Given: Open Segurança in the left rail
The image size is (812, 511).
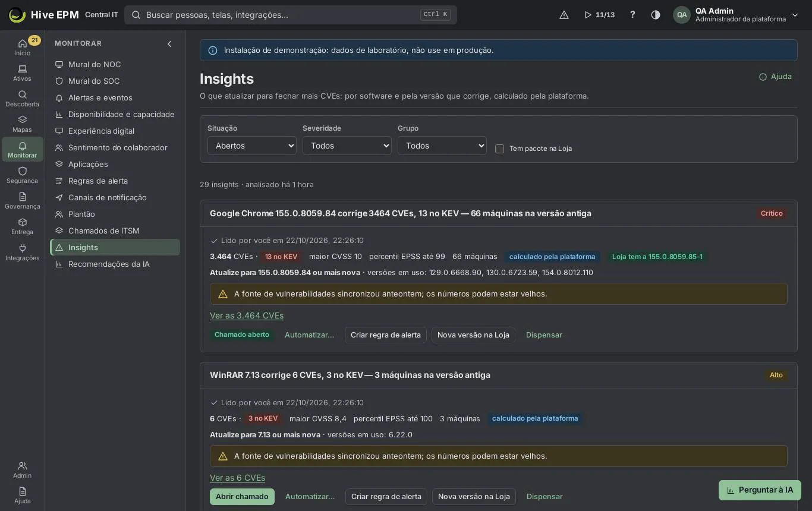Looking at the screenshot, I should (x=23, y=175).
